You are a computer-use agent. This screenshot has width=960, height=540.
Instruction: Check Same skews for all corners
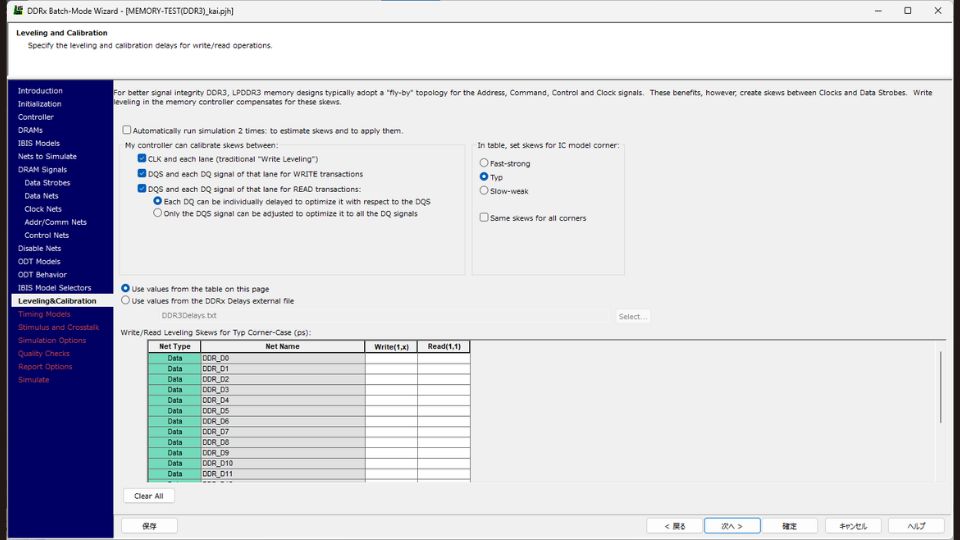pos(484,218)
